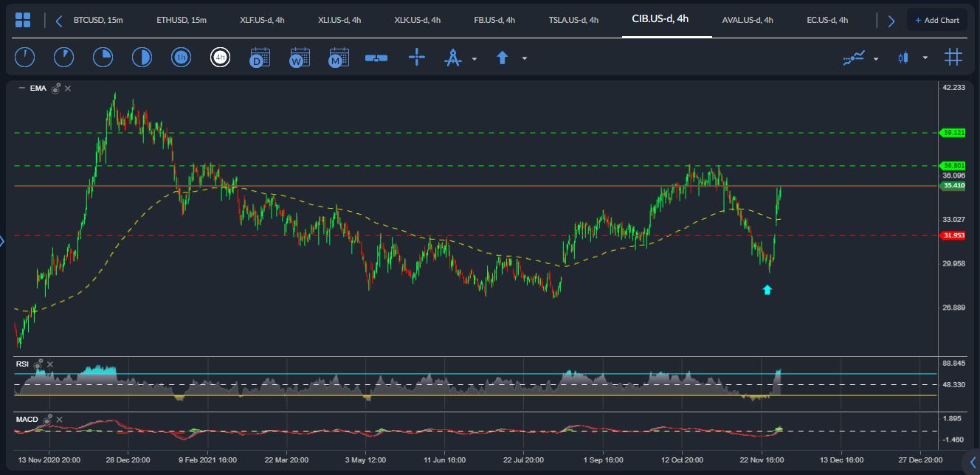This screenshot has width=980, height=475.
Task: Open the candlestick chart type dropdown
Action: pos(925,58)
